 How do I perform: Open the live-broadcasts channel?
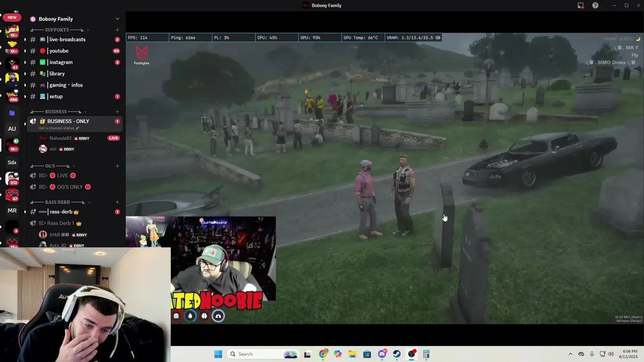(74, 39)
